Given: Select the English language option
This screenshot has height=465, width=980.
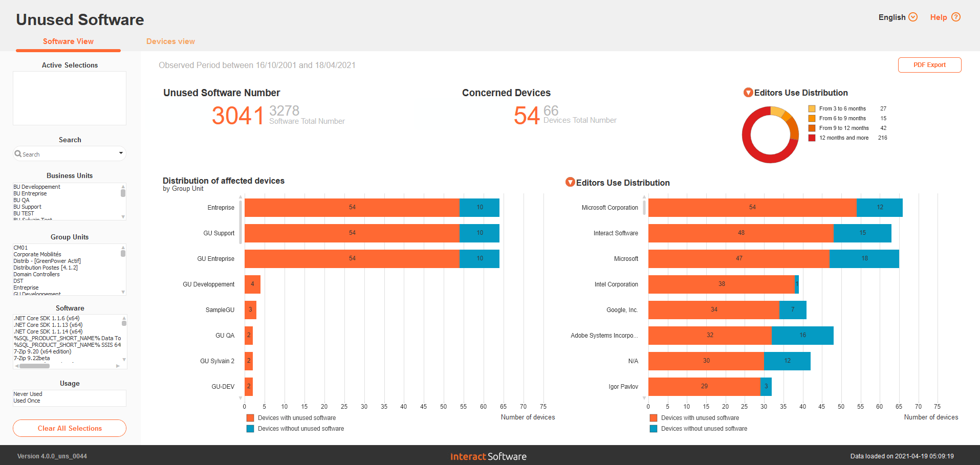Looking at the screenshot, I should [892, 17].
